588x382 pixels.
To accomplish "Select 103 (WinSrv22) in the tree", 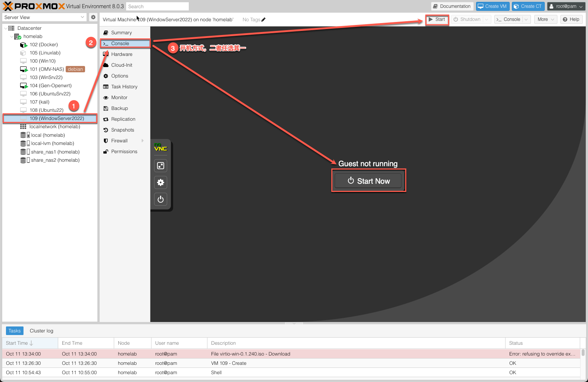I will coord(50,78).
